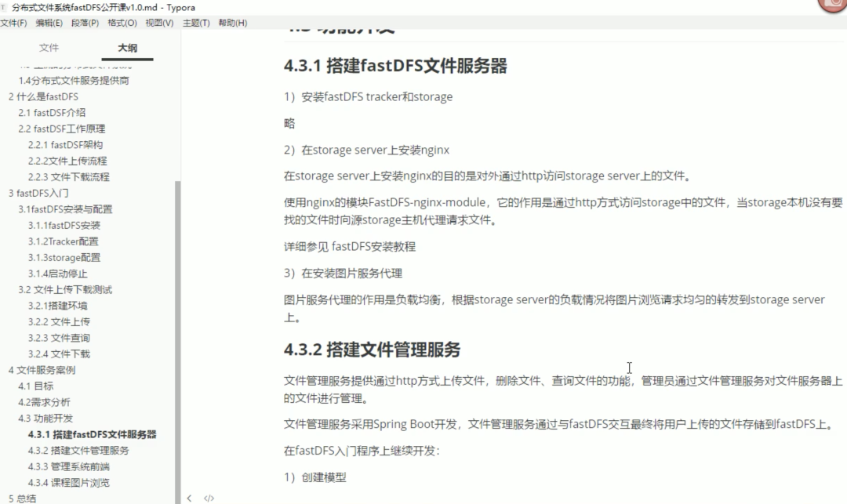Click the line 在fastDFS入门程序上继续开发:
Image resolution: width=847 pixels, height=504 pixels.
362,451
